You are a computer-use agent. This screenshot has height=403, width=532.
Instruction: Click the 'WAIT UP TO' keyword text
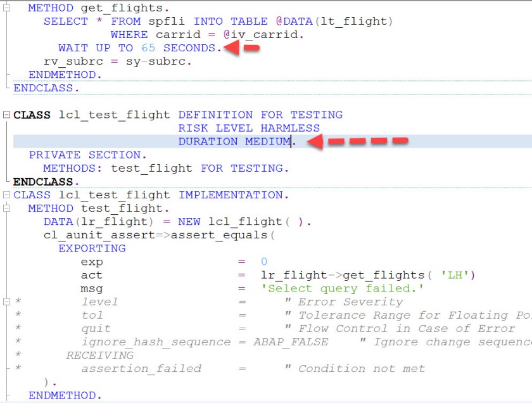(x=96, y=48)
